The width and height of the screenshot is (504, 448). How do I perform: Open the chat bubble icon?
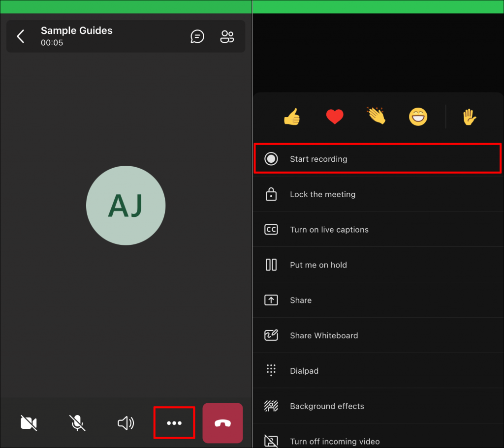(x=197, y=36)
